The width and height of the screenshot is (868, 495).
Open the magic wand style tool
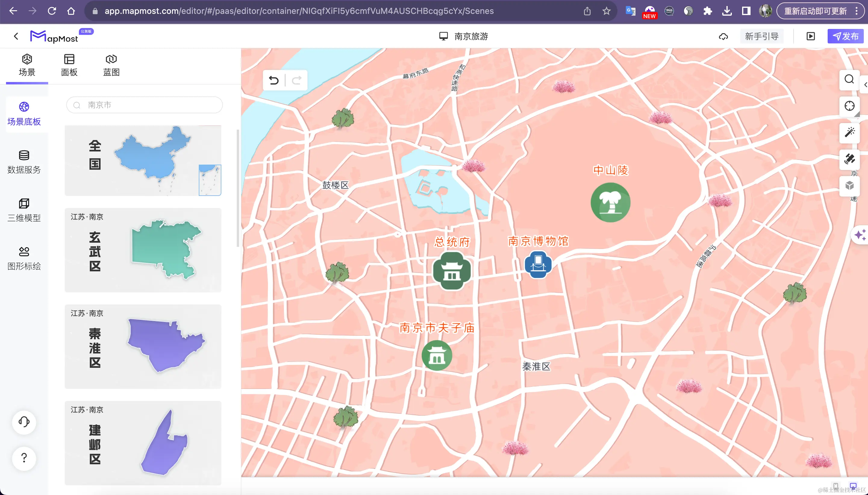point(849,133)
